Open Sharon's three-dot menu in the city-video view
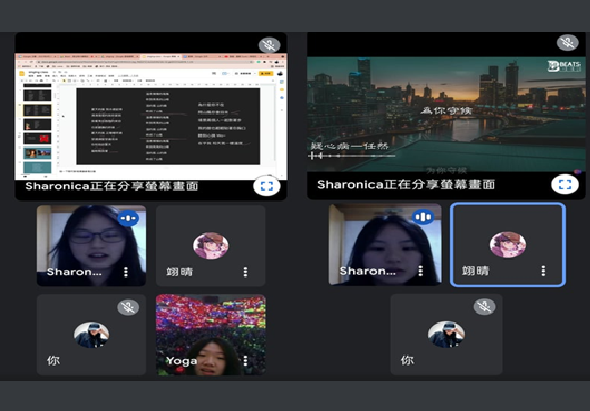The width and height of the screenshot is (590, 411). [421, 271]
